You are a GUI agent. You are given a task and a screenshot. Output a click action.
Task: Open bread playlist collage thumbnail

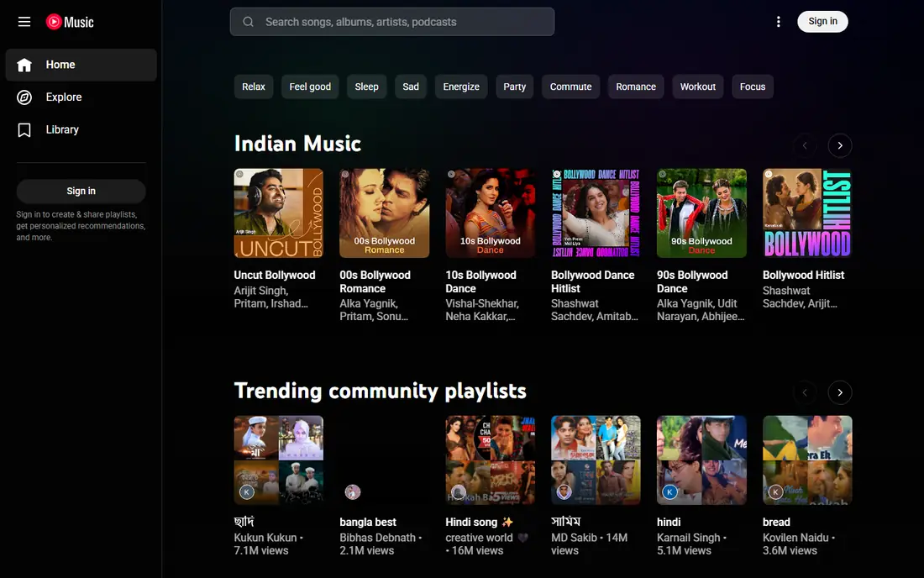point(807,460)
